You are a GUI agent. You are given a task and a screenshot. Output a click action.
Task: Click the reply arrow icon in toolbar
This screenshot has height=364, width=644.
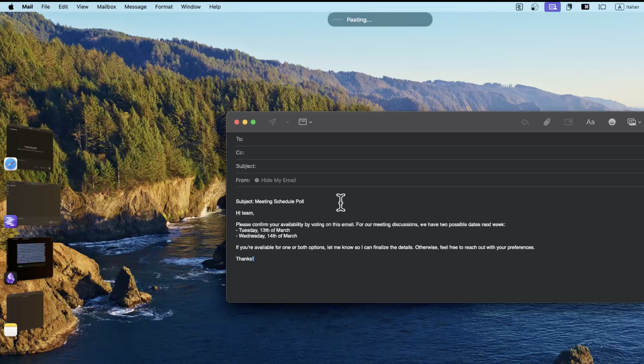click(x=525, y=122)
